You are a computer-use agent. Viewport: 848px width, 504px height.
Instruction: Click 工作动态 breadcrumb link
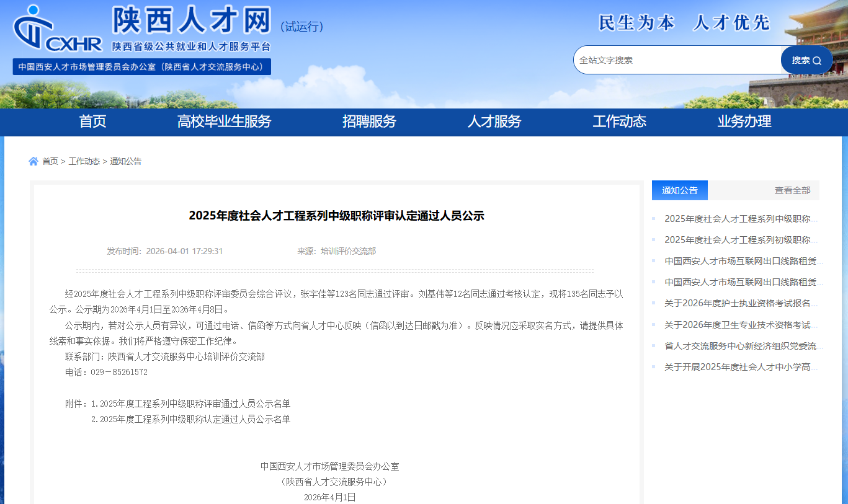point(84,161)
